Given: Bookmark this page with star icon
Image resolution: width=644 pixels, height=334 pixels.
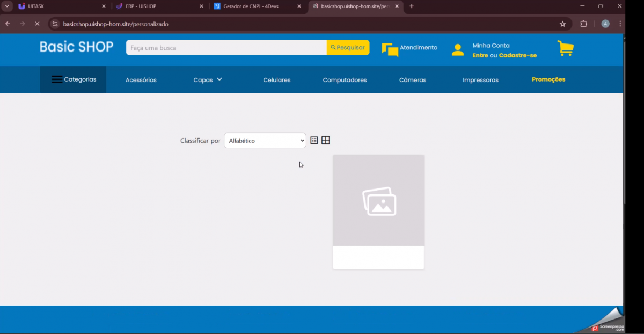Looking at the screenshot, I should click(562, 24).
